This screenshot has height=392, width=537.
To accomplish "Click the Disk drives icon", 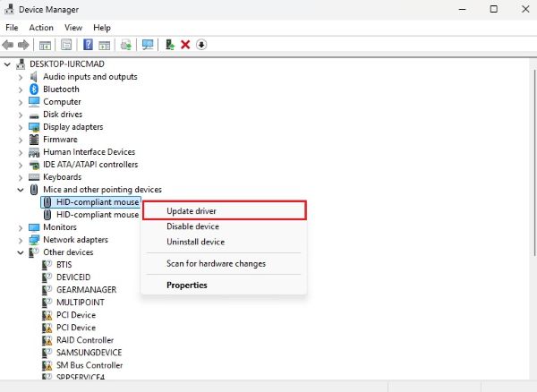I will (x=34, y=115).
